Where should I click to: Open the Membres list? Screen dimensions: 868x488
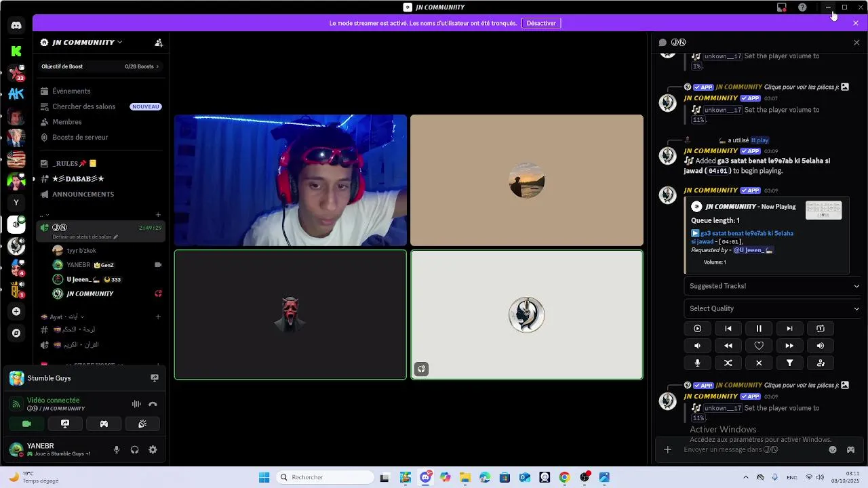pyautogui.click(x=100, y=122)
